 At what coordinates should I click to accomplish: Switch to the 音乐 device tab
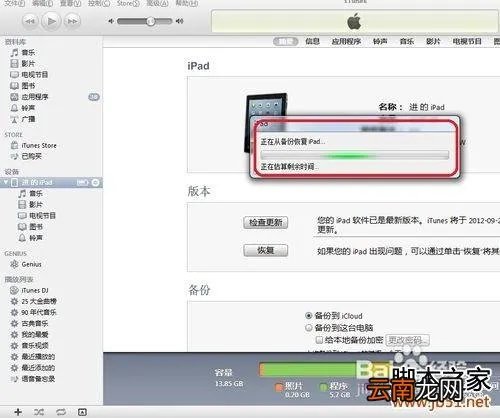407,41
